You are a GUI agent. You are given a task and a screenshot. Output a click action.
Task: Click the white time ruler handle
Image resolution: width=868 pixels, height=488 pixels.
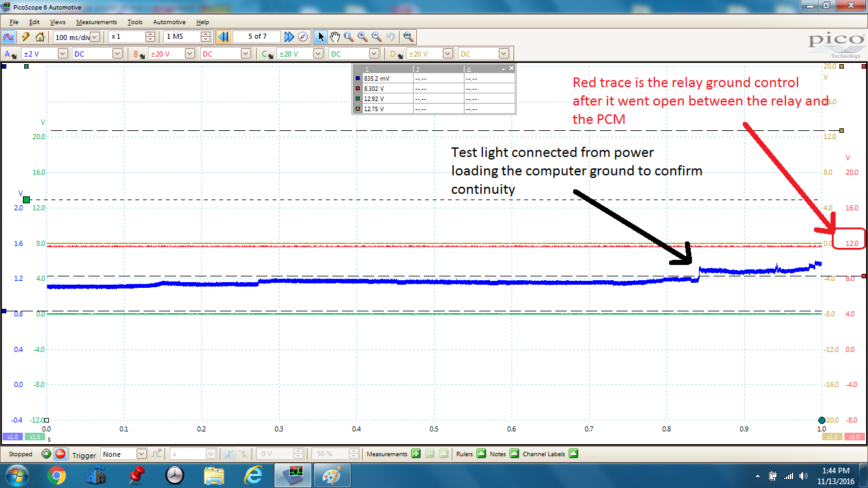click(46, 420)
